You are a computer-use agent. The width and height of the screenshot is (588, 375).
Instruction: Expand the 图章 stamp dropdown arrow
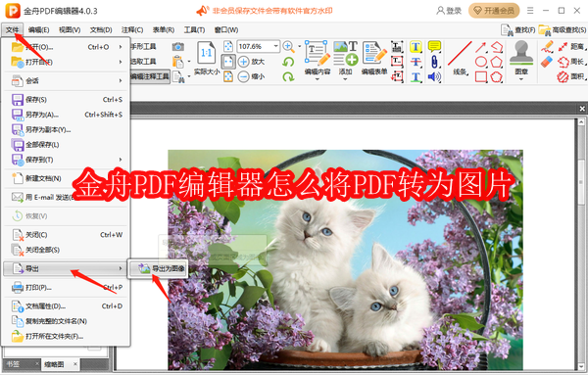point(521,79)
